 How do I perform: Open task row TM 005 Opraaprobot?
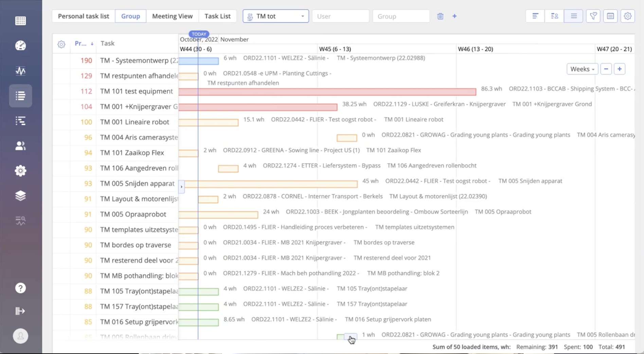click(133, 214)
